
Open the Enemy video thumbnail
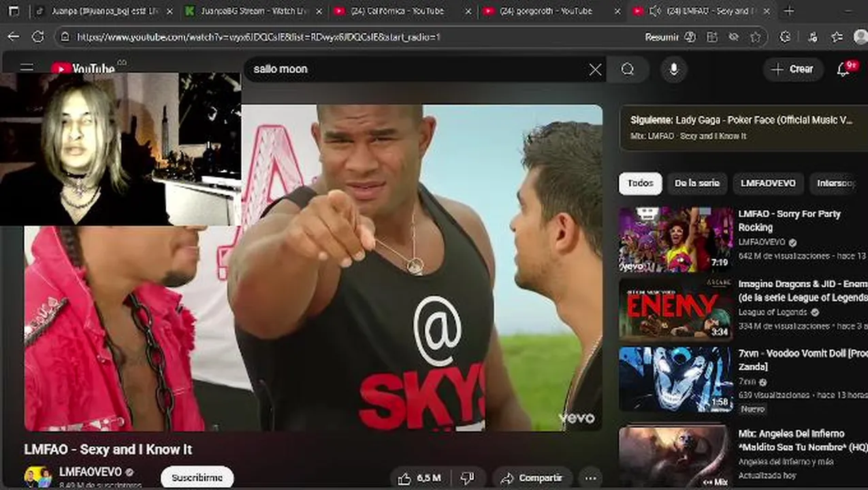[x=675, y=310]
